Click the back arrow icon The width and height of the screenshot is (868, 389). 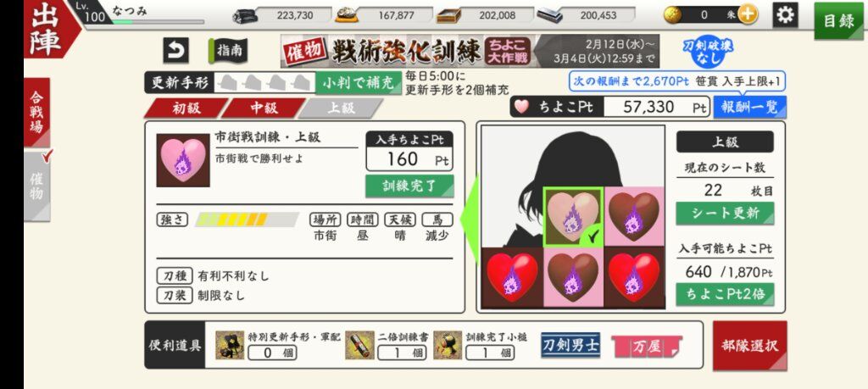pyautogui.click(x=176, y=50)
